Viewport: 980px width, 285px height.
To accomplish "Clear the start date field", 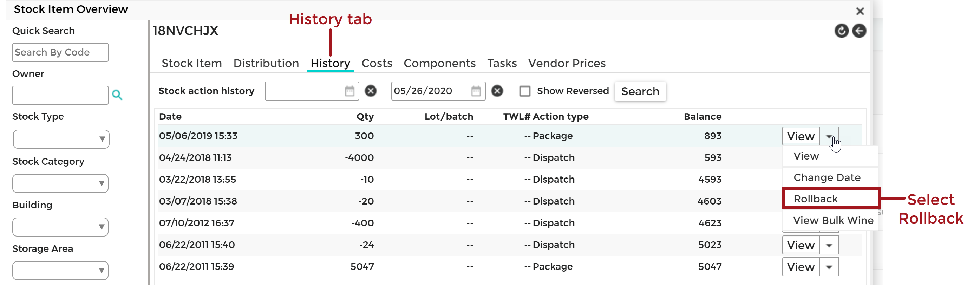I will point(371,91).
